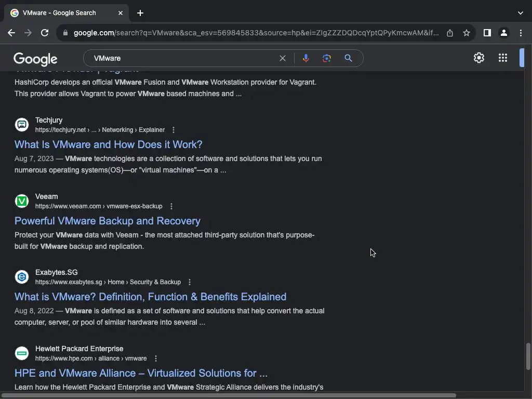Open Google quick settings gear
The width and height of the screenshot is (532, 399).
(478, 58)
